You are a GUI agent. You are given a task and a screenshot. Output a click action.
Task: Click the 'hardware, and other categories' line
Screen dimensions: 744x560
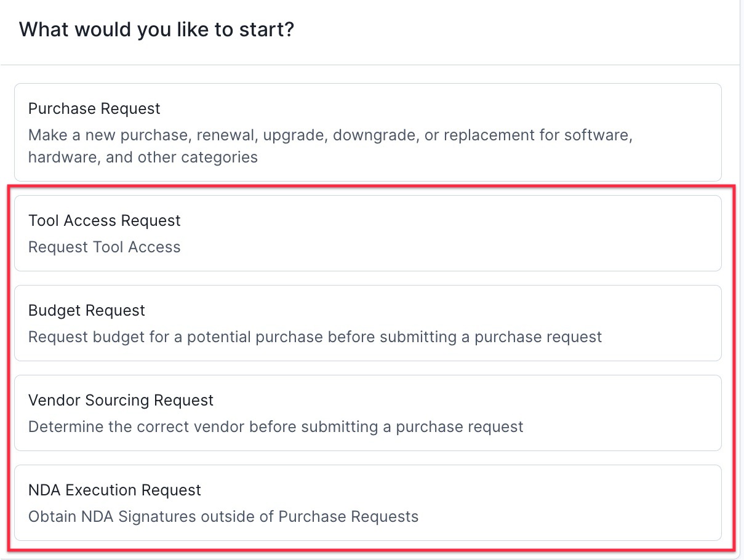tap(143, 157)
